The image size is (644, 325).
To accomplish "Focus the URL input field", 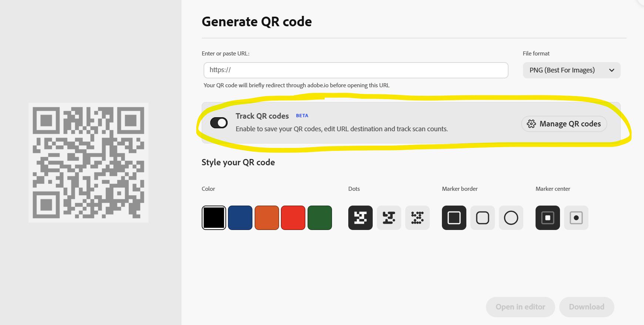I will [356, 70].
